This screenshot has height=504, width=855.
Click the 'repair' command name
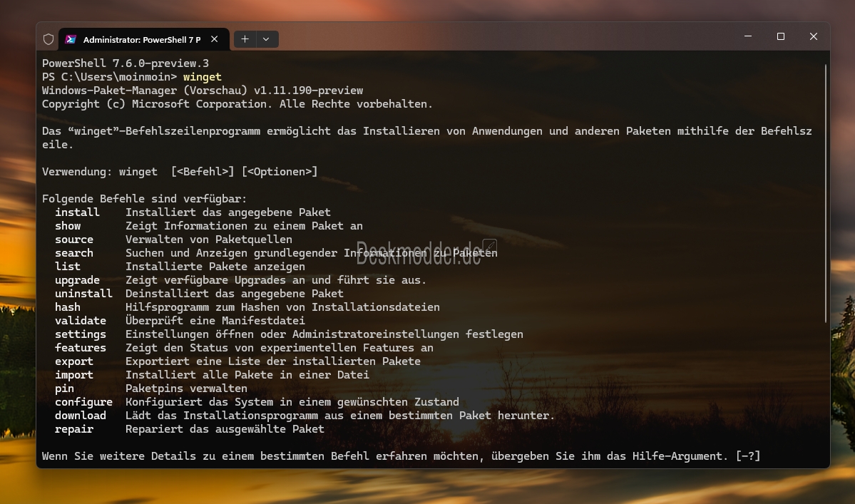coord(74,429)
